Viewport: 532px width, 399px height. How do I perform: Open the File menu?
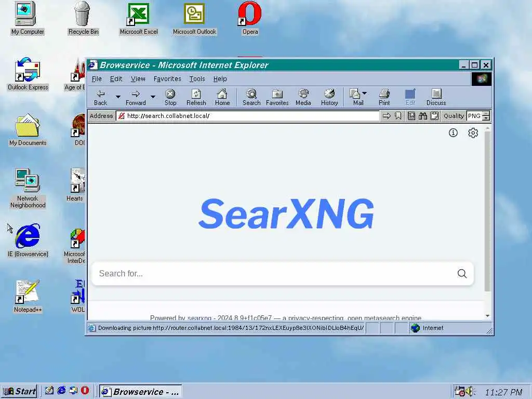tap(97, 79)
